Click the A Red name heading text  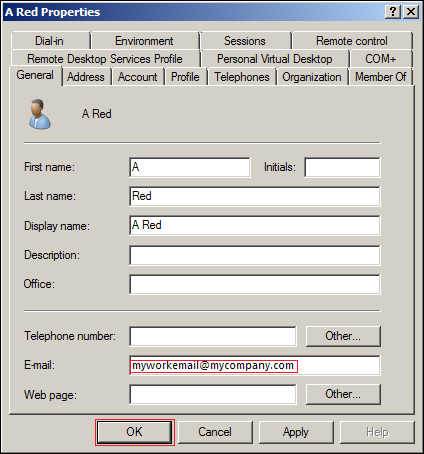pyautogui.click(x=97, y=114)
